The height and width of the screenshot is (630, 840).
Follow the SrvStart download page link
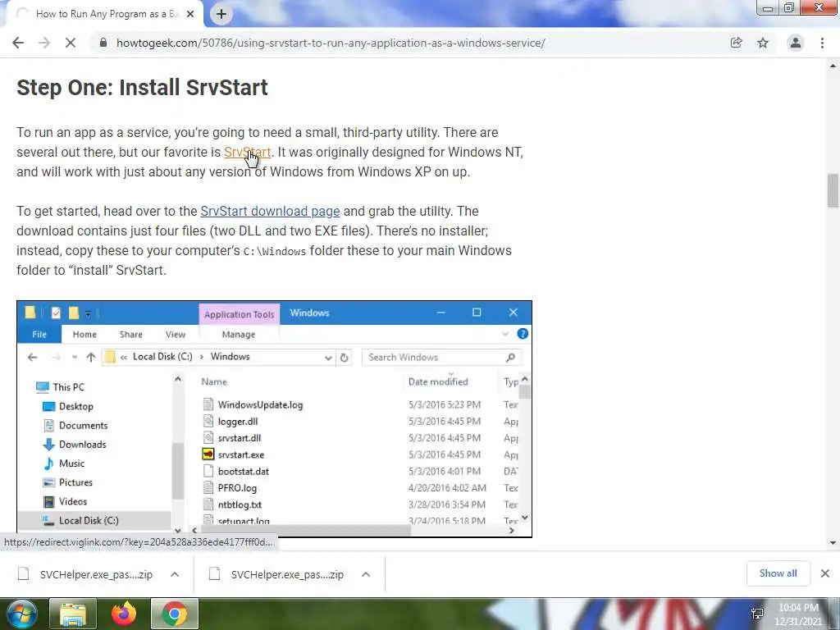270,211
